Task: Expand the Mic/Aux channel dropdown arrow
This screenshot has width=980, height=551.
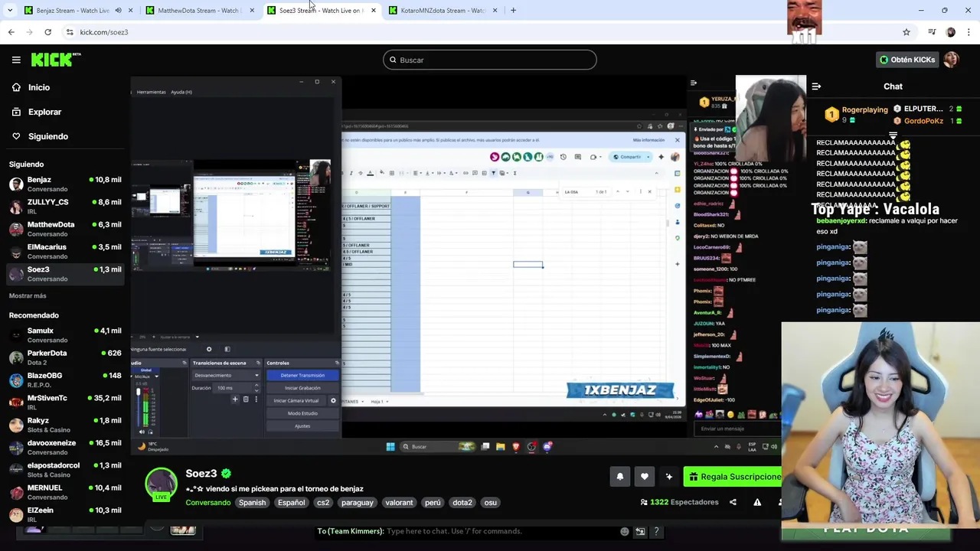Action: [x=156, y=377]
